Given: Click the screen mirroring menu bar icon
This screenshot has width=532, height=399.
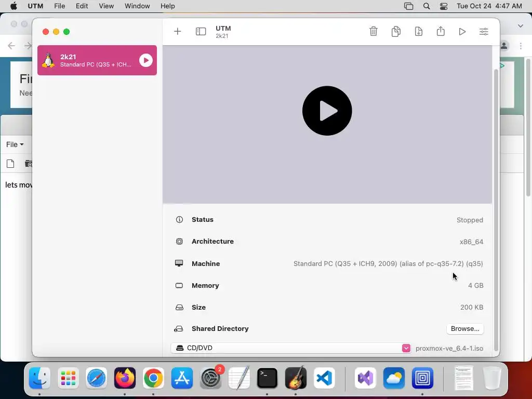Looking at the screenshot, I should click(x=408, y=6).
